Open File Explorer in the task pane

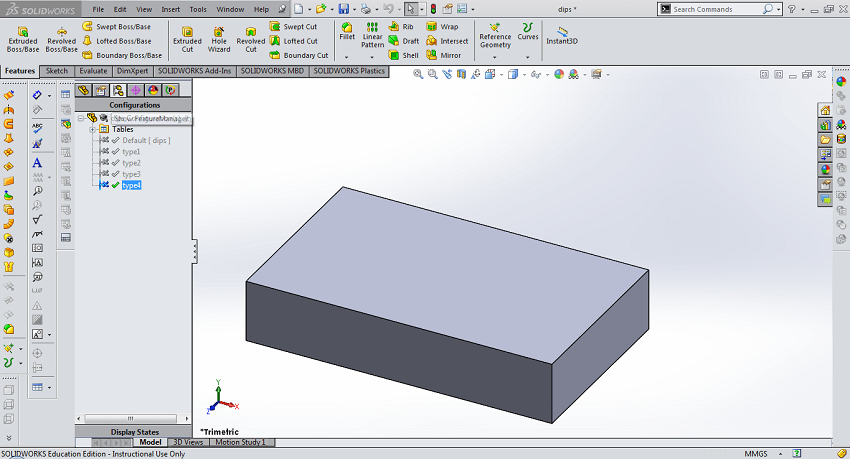825,140
